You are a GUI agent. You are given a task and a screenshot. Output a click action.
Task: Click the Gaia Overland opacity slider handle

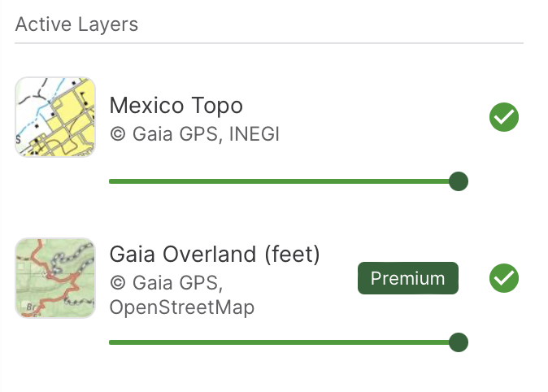[x=459, y=342]
